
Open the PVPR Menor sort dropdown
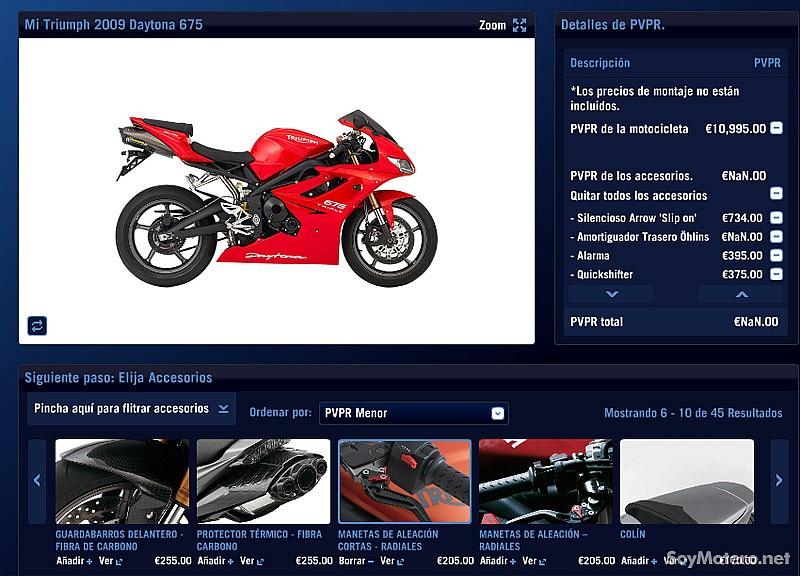pyautogui.click(x=413, y=413)
